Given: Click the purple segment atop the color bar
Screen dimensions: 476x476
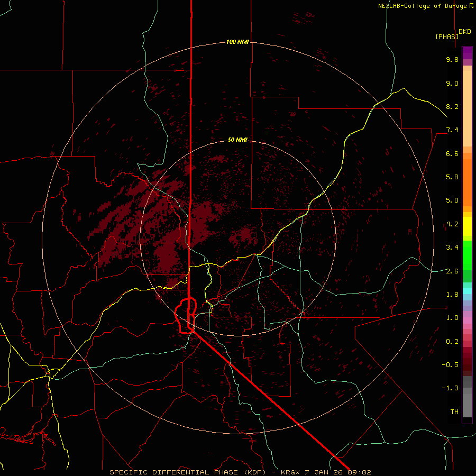Looking at the screenshot, I should coord(467,53).
